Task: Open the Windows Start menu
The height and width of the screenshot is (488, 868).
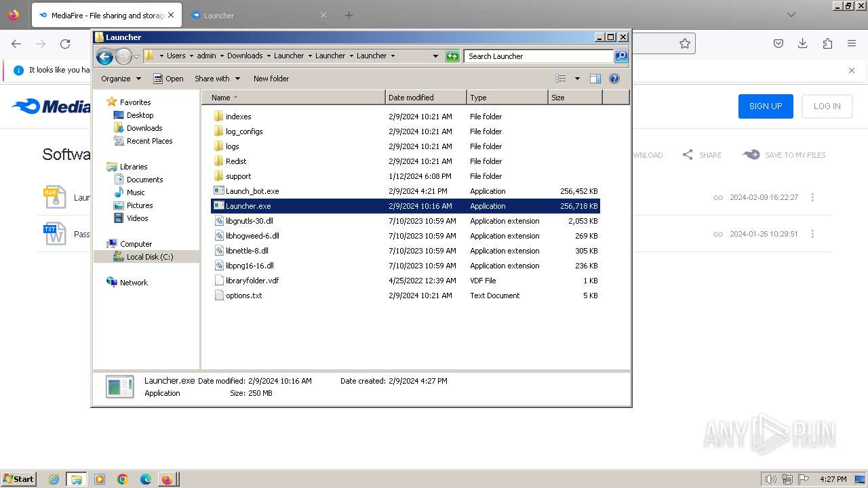Action: [18, 479]
